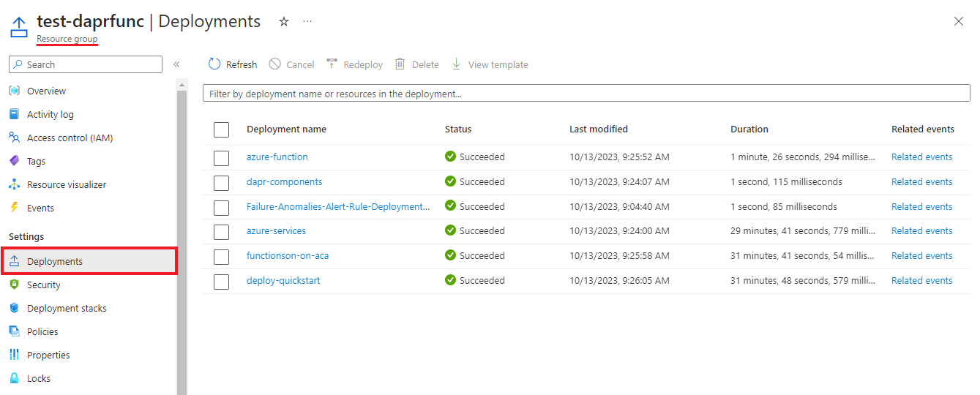Open the dapr-components deployment link
The image size is (980, 395).
[x=285, y=181]
